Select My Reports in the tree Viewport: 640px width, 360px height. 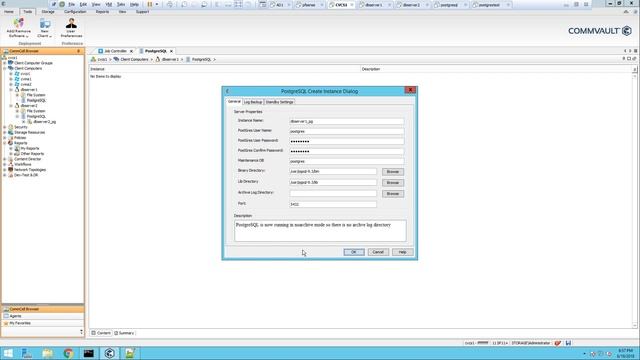30,149
